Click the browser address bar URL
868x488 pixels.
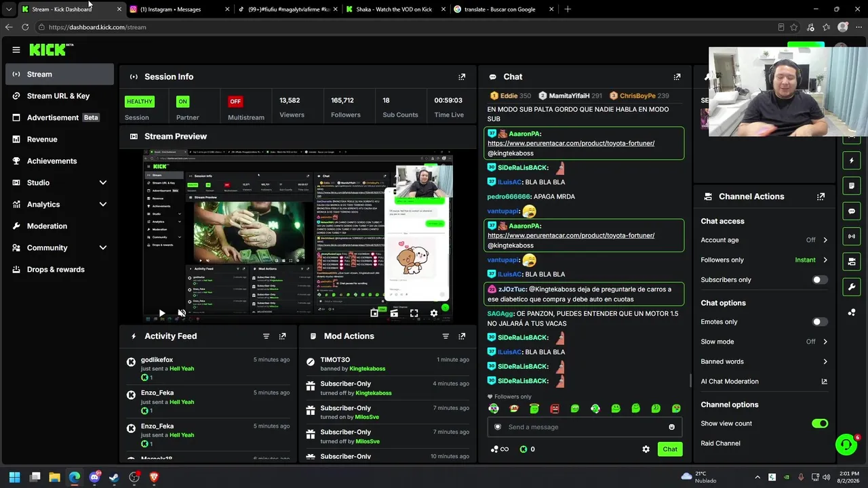[x=97, y=27]
